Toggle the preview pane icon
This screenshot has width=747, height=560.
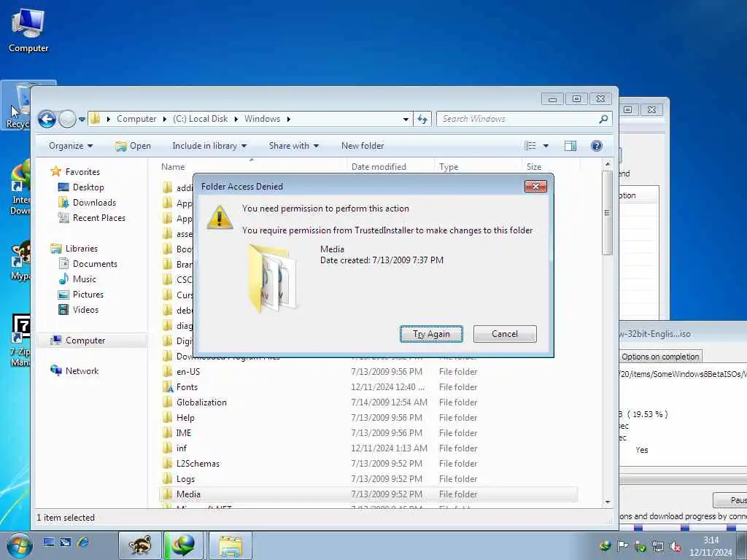[570, 146]
